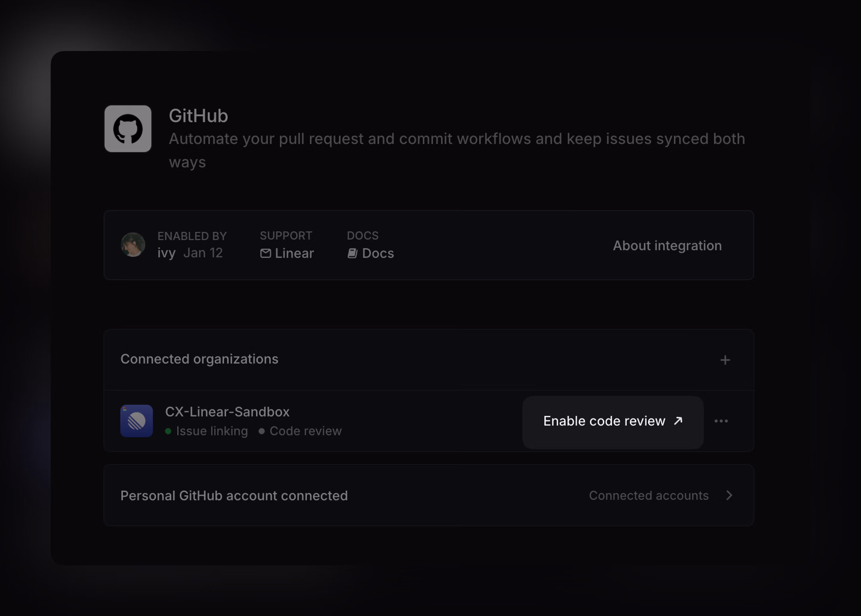Screen dimensions: 861x616
Task: Click the CX-Linear-Sandbox organization icon
Action: pos(137,421)
